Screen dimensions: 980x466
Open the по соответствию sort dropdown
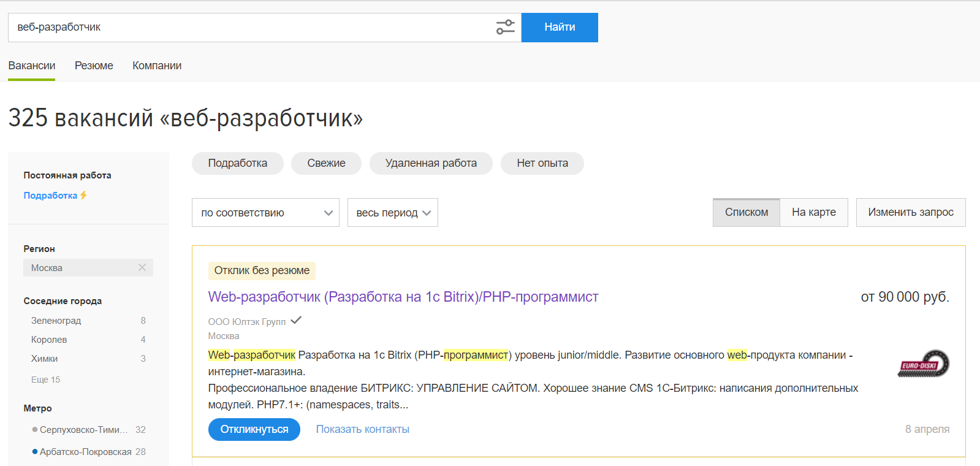tap(265, 213)
